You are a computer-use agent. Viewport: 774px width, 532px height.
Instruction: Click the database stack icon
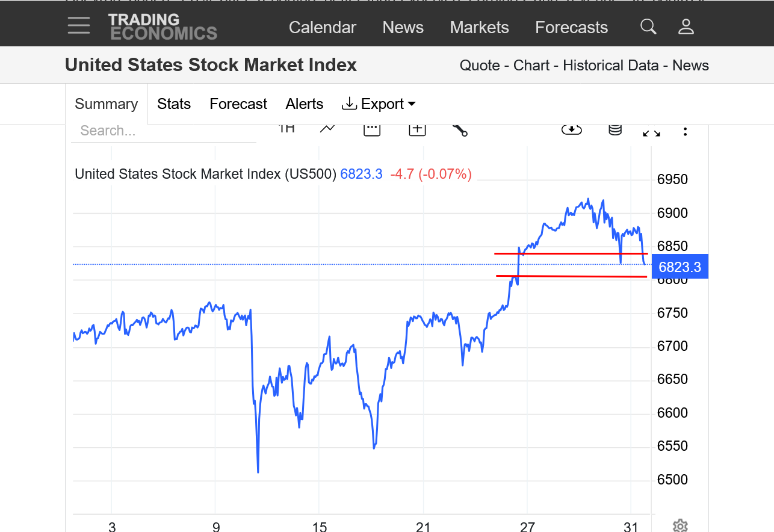pos(615,129)
